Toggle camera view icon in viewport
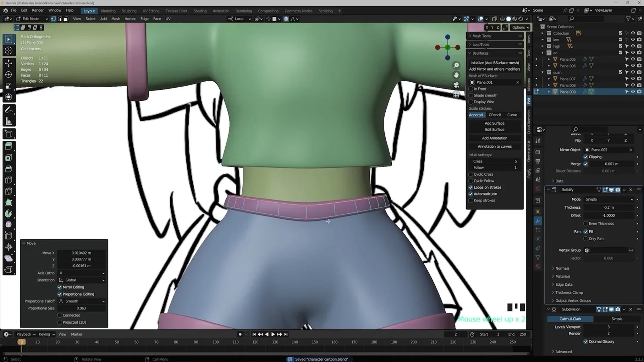Screen dimensions: 644x362 (456, 85)
